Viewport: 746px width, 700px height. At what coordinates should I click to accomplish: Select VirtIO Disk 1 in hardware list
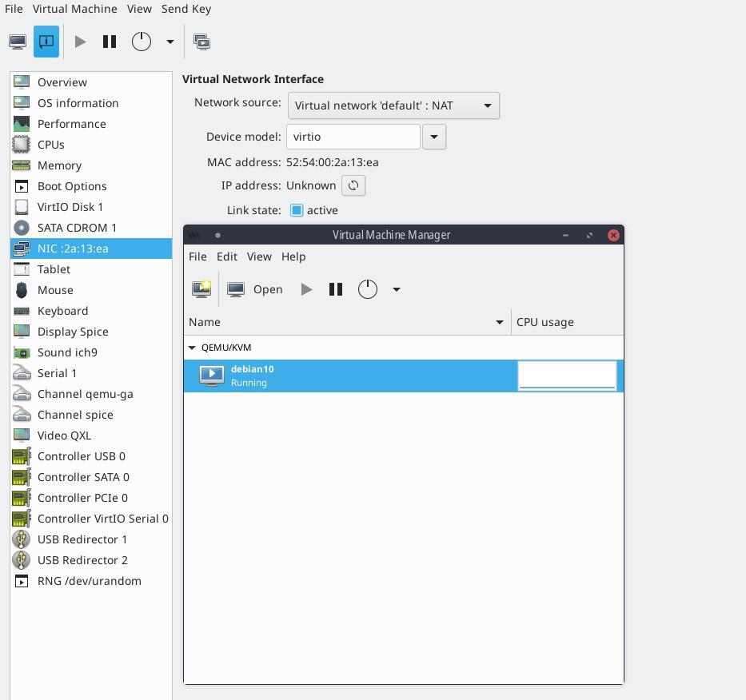(70, 207)
